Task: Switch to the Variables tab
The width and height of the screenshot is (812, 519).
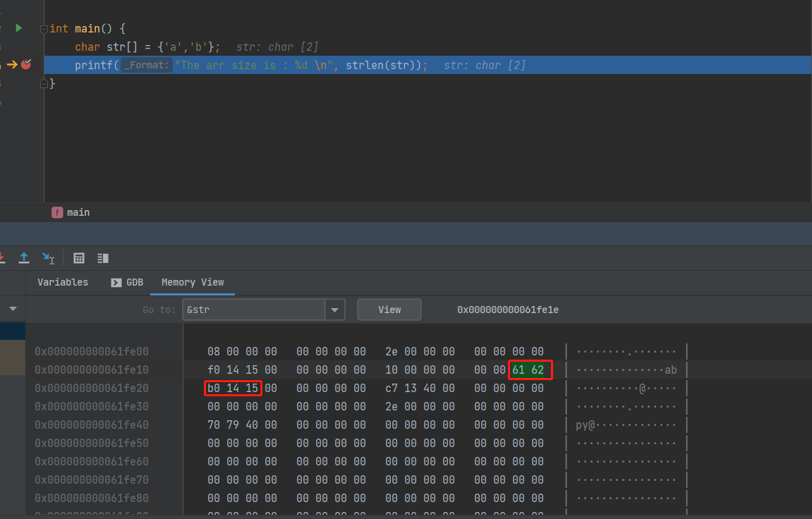Action: (63, 282)
